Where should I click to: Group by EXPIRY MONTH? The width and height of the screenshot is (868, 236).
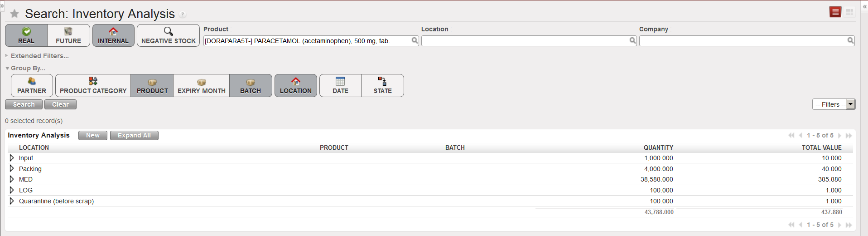[x=202, y=85]
